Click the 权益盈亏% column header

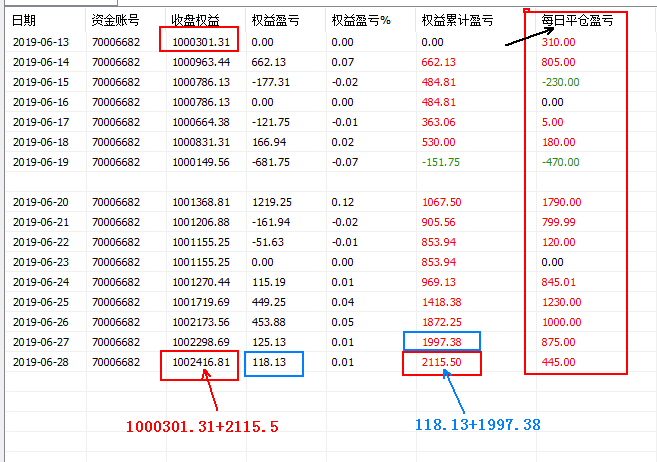click(x=361, y=20)
